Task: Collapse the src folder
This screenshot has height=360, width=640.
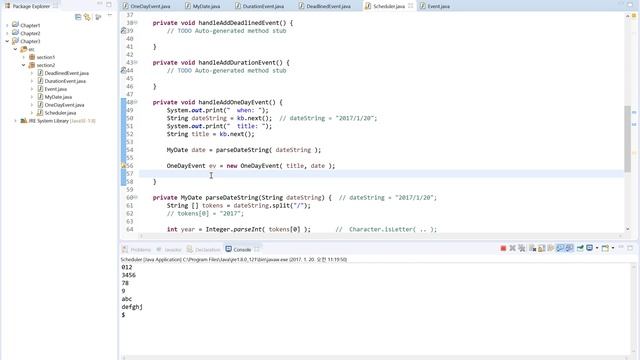Action: tap(15, 49)
